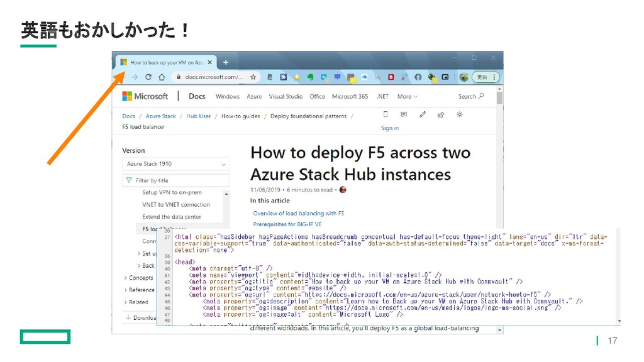Image resolution: width=644 pixels, height=362 pixels.
Task: Open the GitHub octocat extension icon
Action: pyautogui.click(x=418, y=77)
